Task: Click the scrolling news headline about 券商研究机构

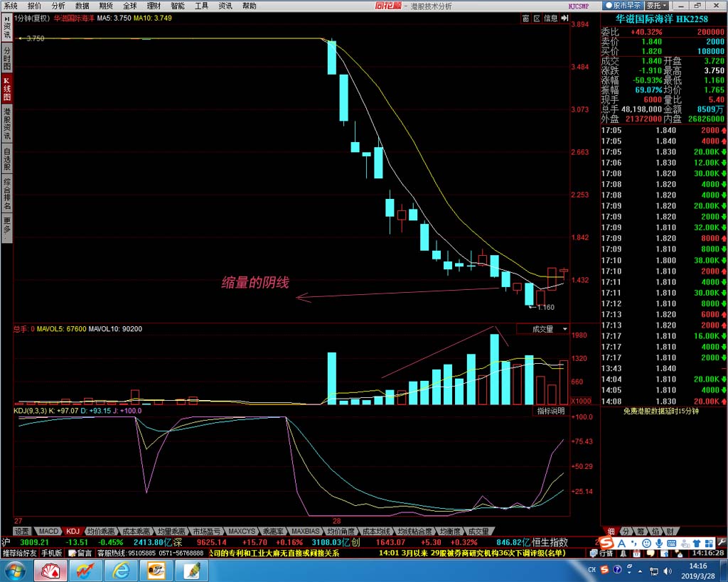Action: (472, 553)
